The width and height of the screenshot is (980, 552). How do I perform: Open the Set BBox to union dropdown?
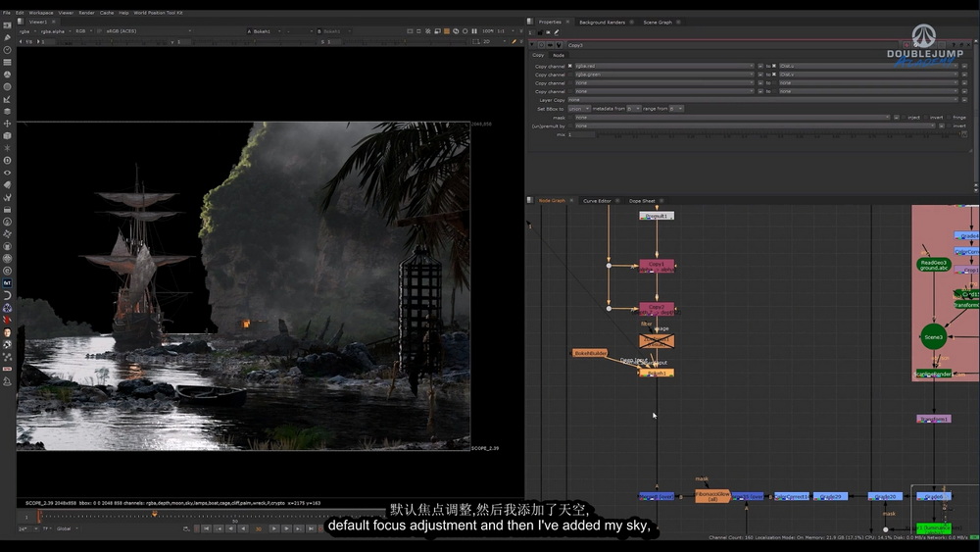point(578,109)
